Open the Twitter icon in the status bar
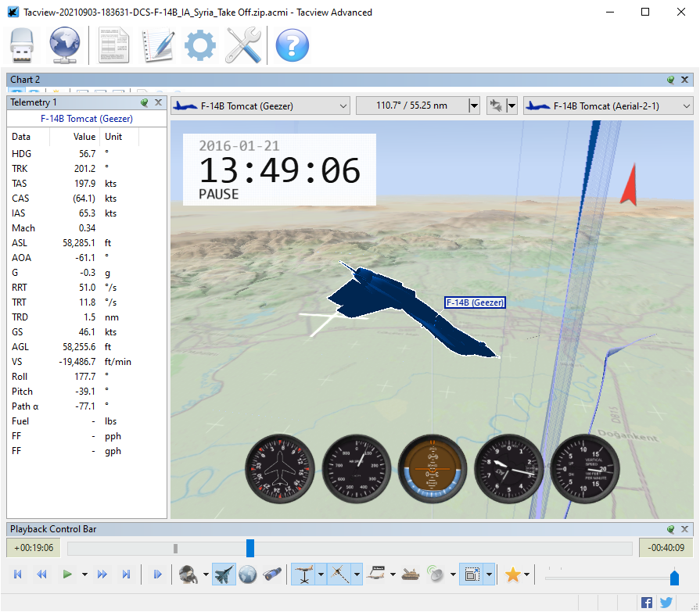Screen dimensions: 700x612 [x=666, y=603]
